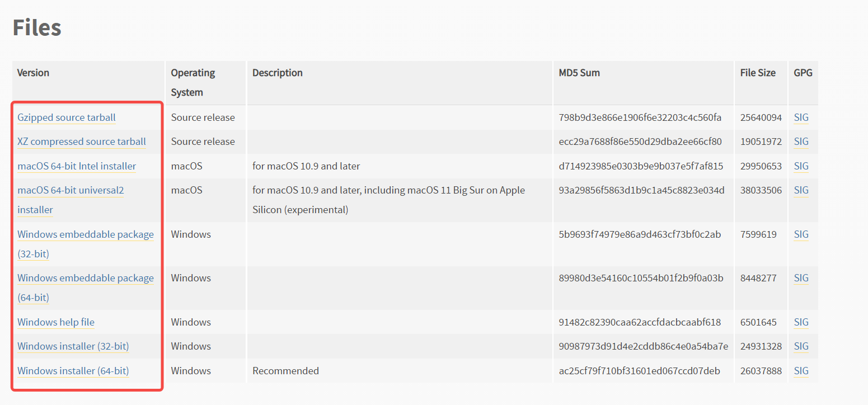Download the XZ compressed source tarball
Viewport: 868px width, 405px height.
click(82, 142)
